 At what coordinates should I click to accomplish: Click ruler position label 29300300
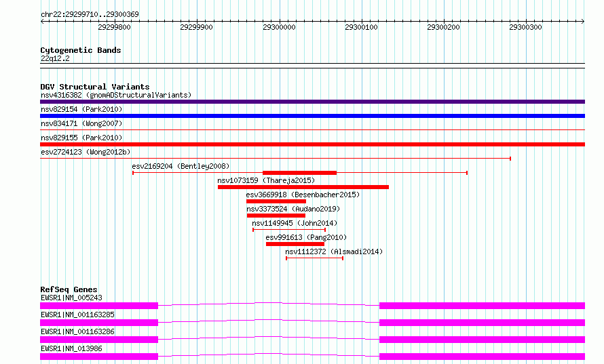point(525,27)
